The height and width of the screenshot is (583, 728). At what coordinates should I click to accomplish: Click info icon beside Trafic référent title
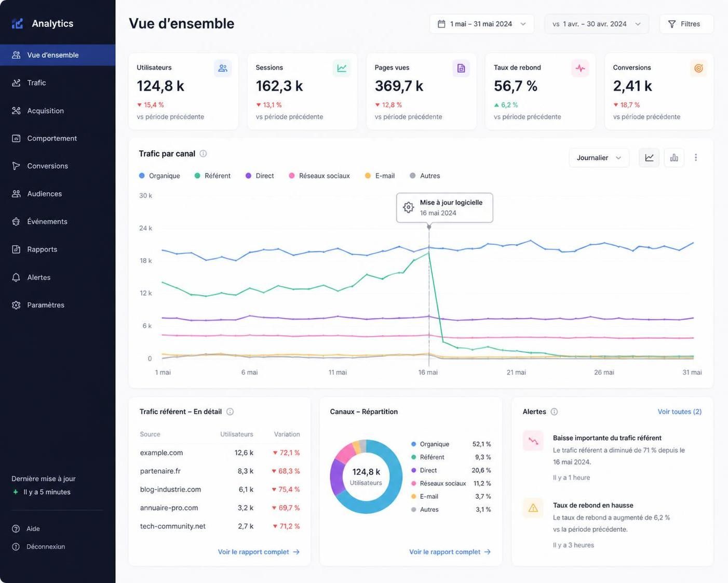(x=230, y=412)
